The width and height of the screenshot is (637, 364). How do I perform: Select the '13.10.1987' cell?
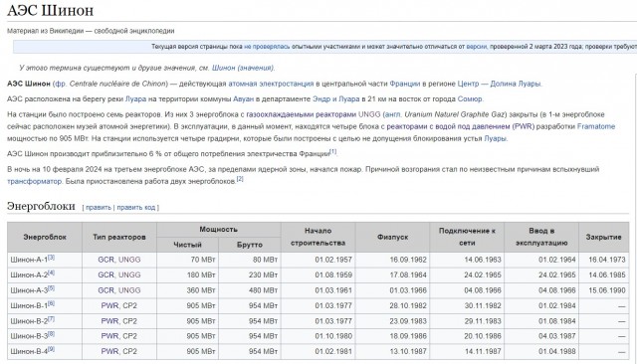point(392,351)
